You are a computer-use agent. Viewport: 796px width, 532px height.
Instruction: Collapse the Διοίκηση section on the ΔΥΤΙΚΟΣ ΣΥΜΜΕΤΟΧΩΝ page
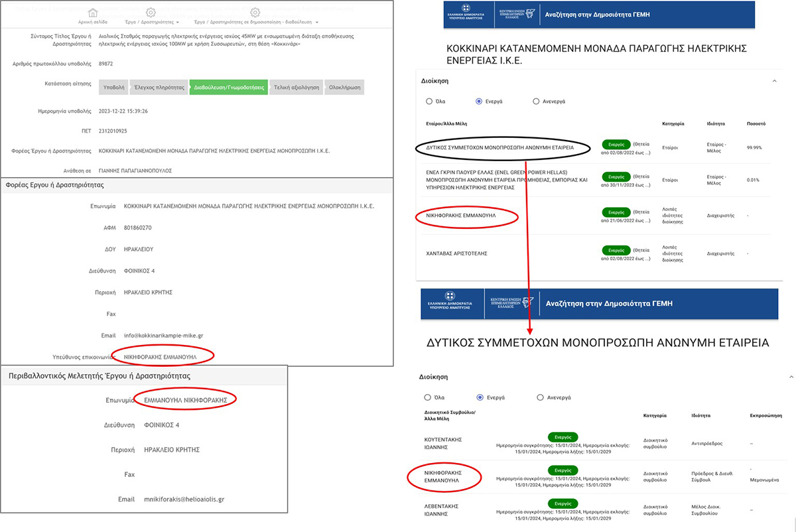pos(791,376)
